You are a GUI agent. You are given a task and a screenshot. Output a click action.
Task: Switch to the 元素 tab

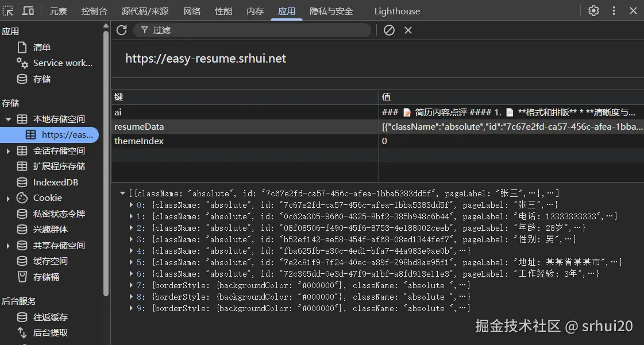click(58, 11)
